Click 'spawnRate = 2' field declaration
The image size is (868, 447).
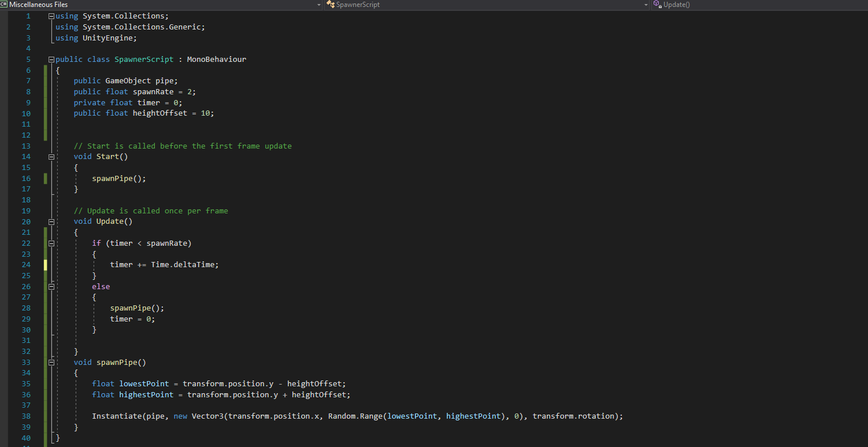165,92
